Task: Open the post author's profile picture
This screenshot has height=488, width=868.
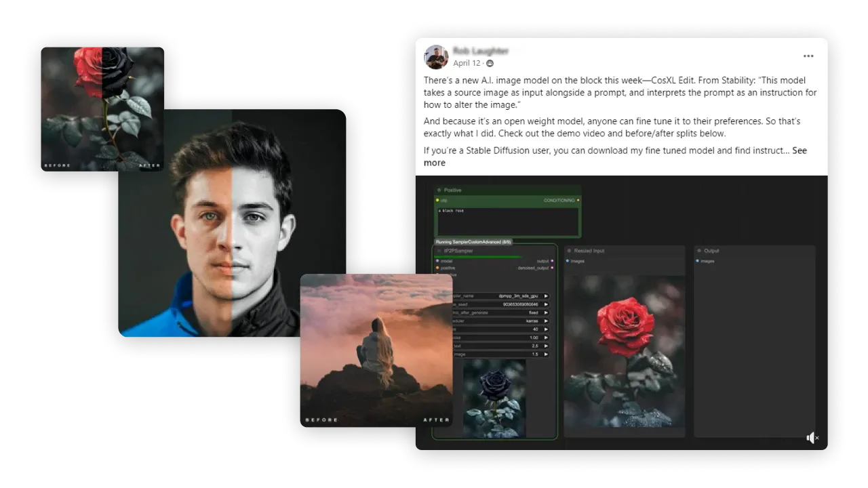Action: pyautogui.click(x=436, y=57)
